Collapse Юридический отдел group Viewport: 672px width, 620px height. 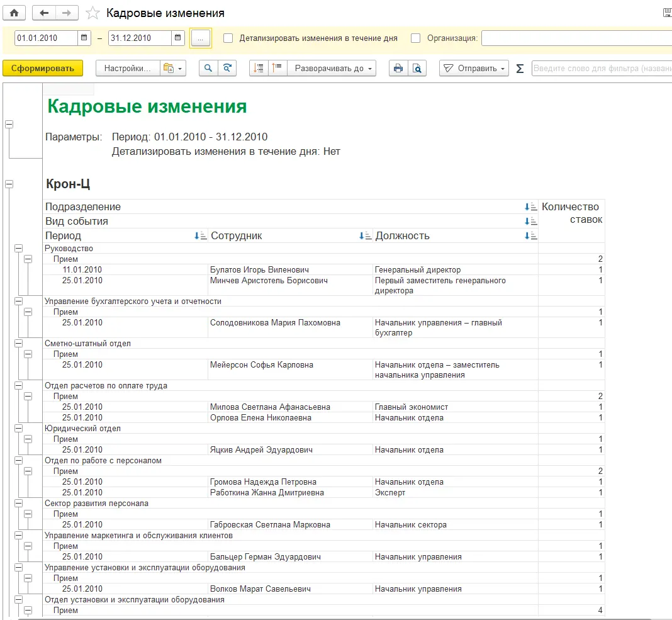[18, 429]
